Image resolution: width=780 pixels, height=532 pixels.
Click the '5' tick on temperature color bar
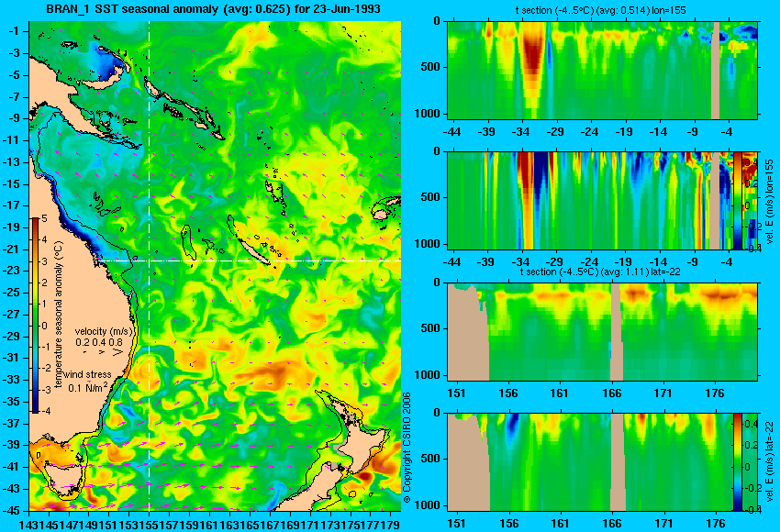pyautogui.click(x=44, y=218)
